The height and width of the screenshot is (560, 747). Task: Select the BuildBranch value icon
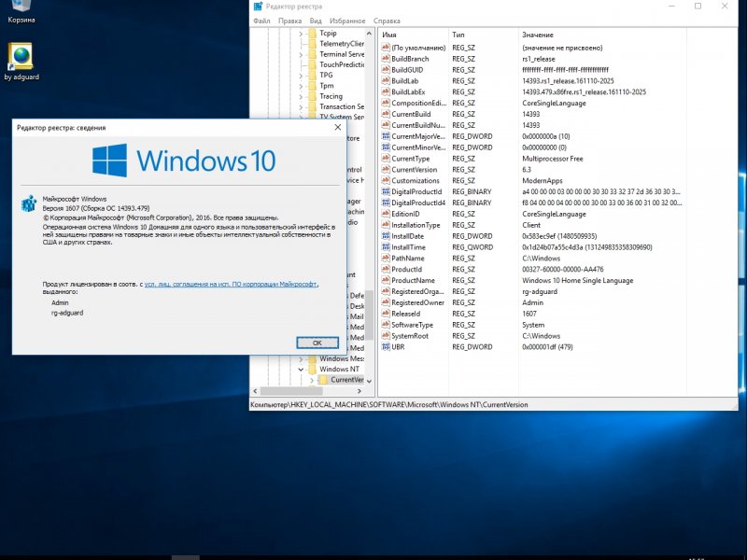[x=386, y=59]
